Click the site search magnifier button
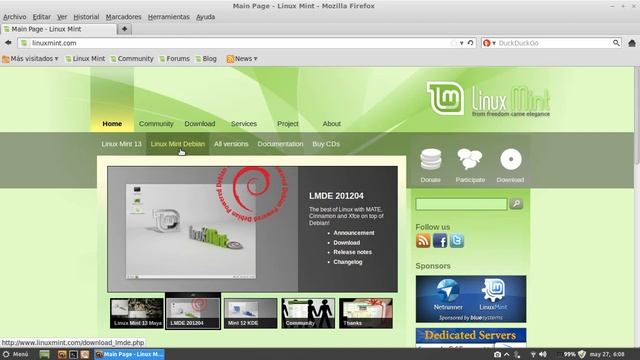Viewport: 640px width, 360px height. click(516, 204)
